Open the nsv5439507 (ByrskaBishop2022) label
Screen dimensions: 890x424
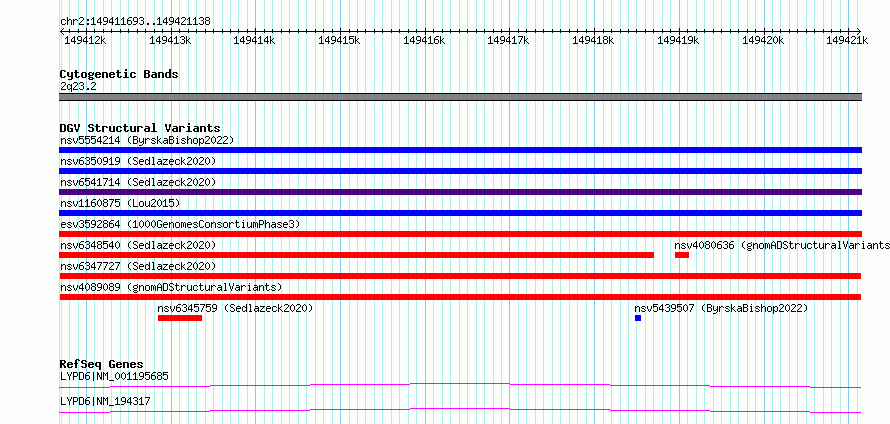coord(721,308)
